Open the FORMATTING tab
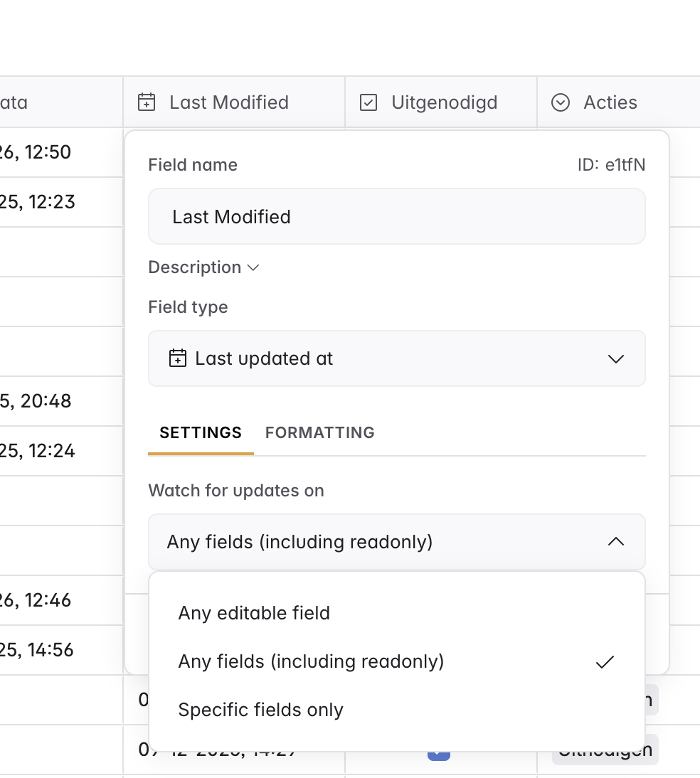The width and height of the screenshot is (700, 778). 319,432
